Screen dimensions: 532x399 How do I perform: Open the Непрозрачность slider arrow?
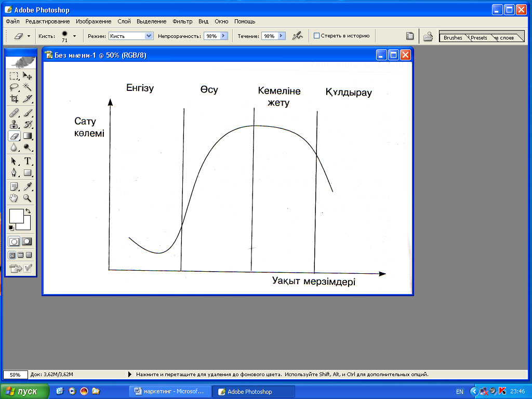(223, 36)
